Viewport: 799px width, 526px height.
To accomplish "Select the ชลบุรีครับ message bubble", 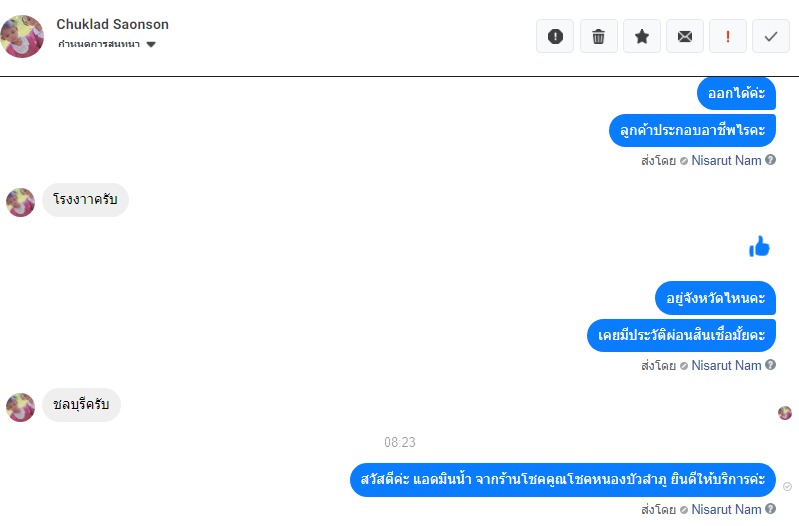I will coord(81,405).
